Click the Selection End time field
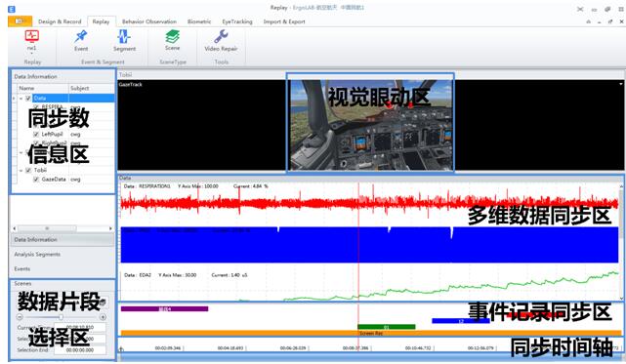626x364 pixels. tap(80, 350)
